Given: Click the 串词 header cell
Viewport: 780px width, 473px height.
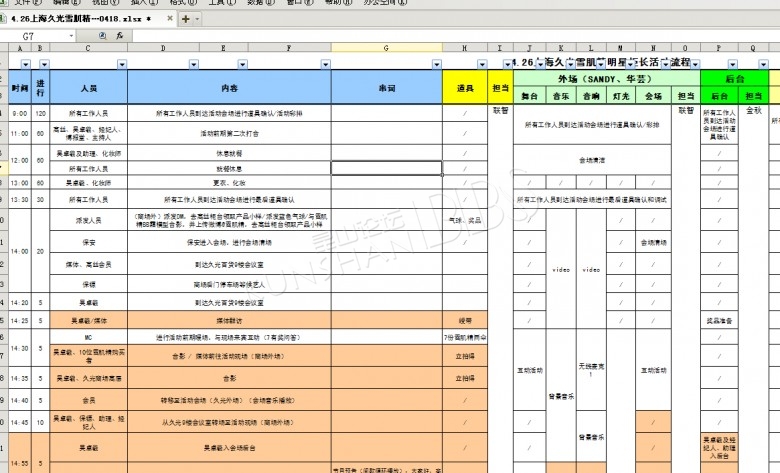Looking at the screenshot, I should (x=387, y=88).
